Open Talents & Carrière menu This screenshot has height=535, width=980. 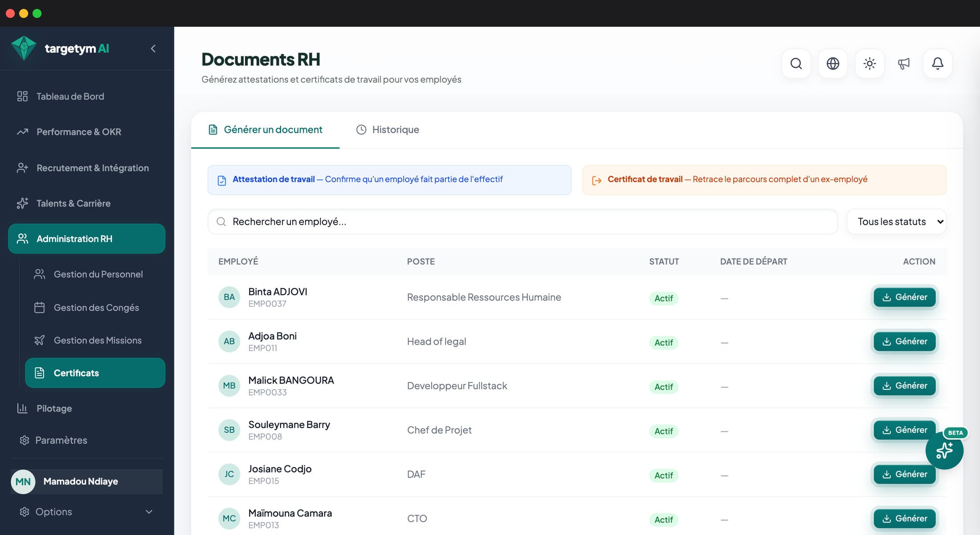pyautogui.click(x=86, y=203)
